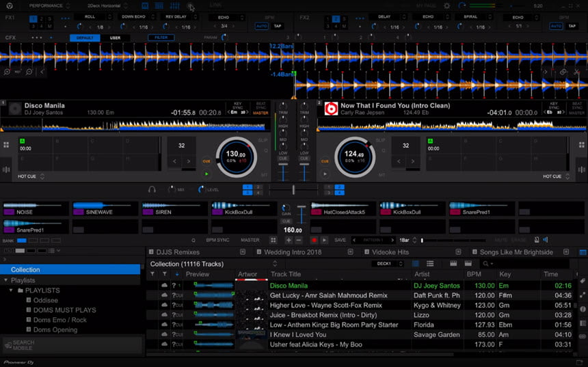
Task: Remove a sequence with the minus icon
Action: [x=299, y=240]
